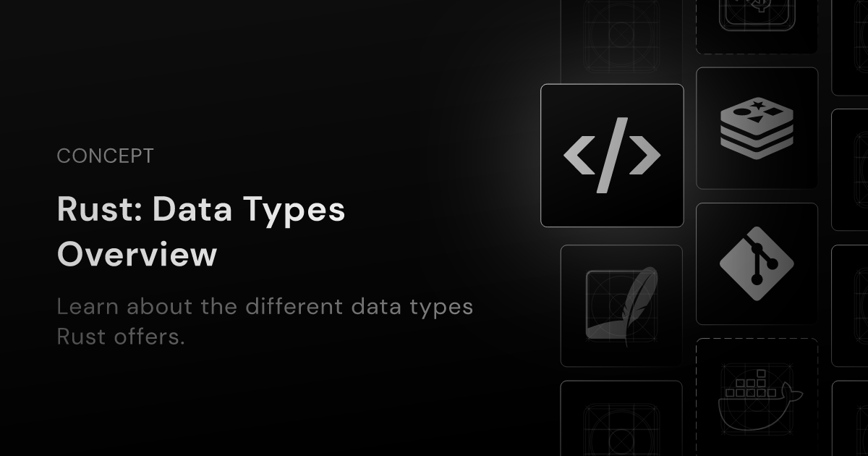Viewport: 868px width, 456px height.
Task: Click the "Learn about the different data types" line
Action: (265, 307)
